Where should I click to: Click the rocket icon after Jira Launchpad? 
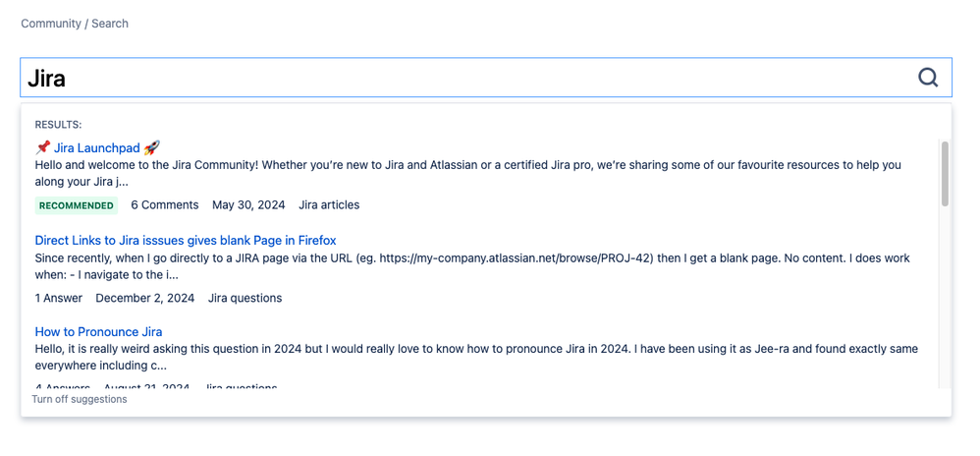click(x=151, y=147)
